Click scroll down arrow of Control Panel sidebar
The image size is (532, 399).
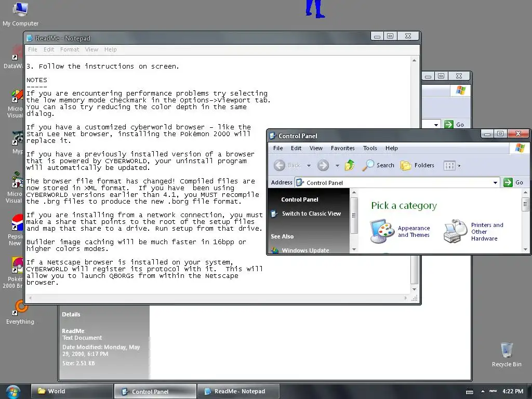(354, 249)
